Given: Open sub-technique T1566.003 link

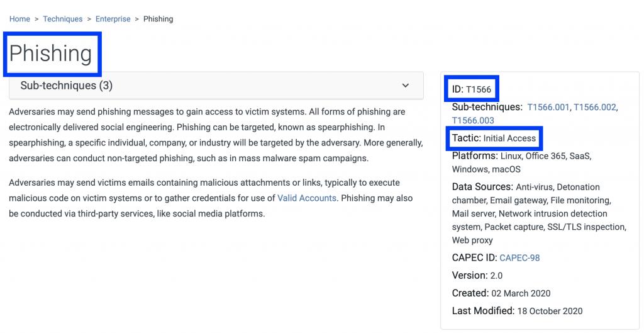Looking at the screenshot, I should [x=473, y=120].
